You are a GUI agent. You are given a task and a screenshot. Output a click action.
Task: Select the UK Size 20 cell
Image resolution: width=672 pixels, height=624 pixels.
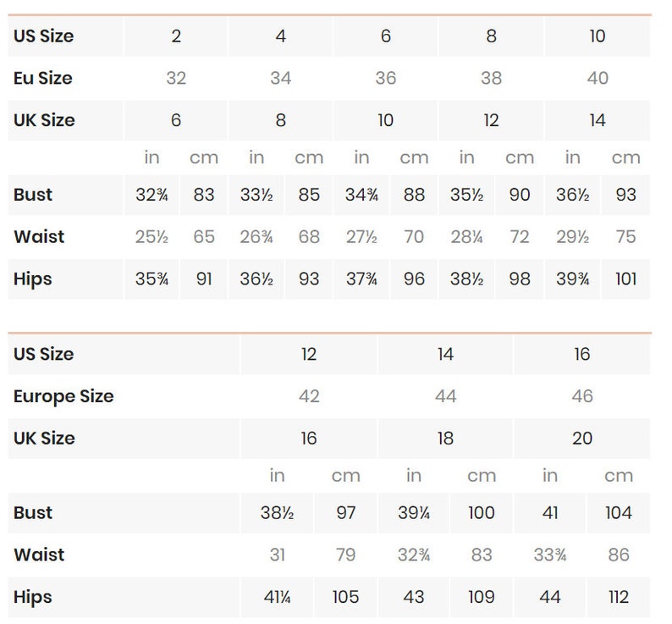(582, 439)
